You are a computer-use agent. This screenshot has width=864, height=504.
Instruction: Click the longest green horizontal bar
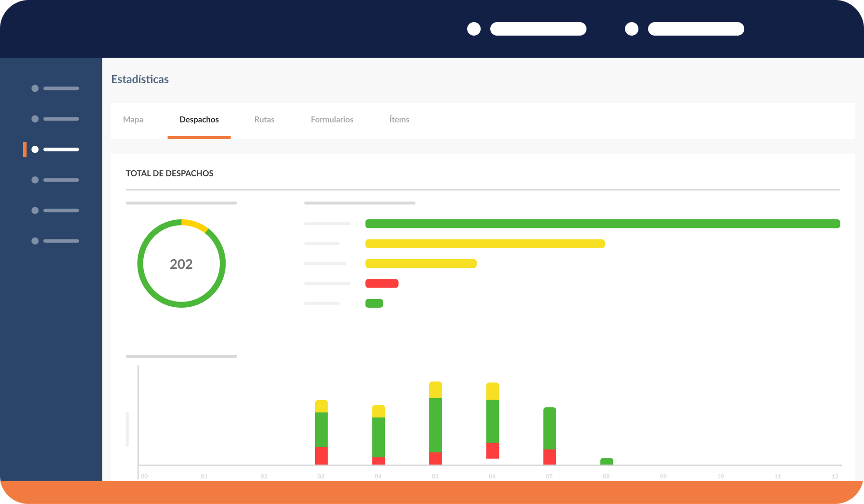point(603,224)
